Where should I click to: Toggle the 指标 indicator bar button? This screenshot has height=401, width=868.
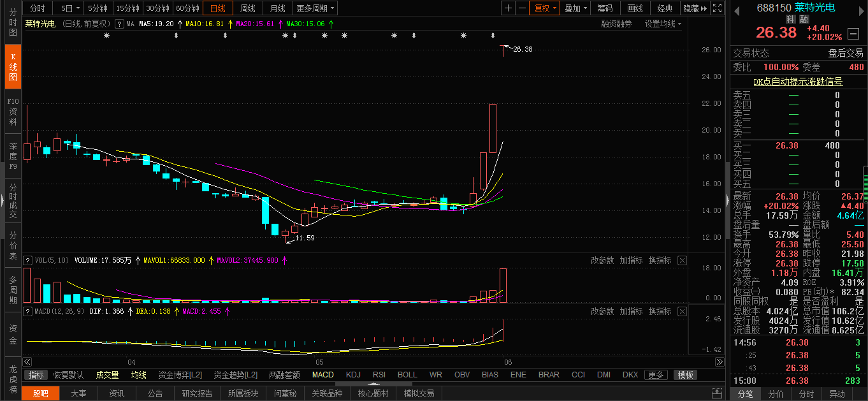[36, 375]
